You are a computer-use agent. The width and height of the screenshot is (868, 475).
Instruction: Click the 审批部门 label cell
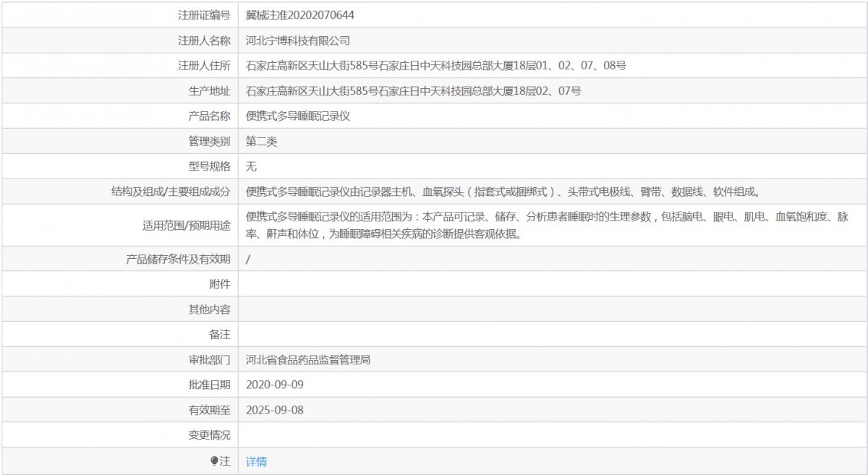point(119,359)
